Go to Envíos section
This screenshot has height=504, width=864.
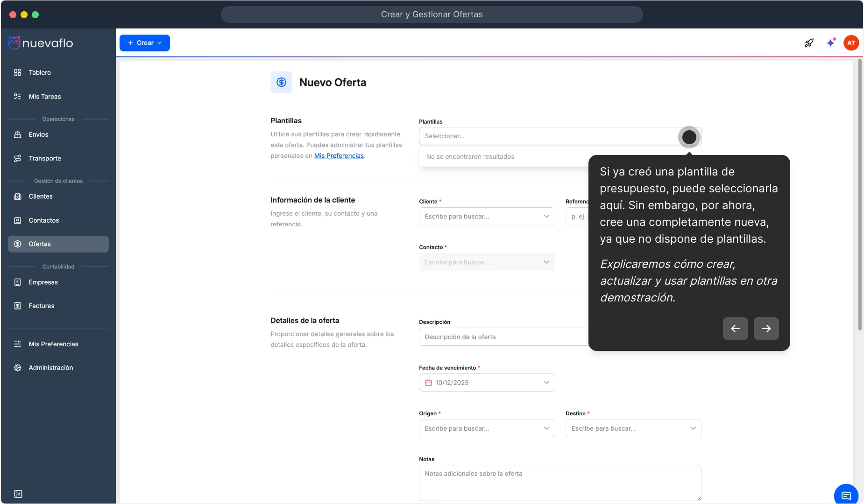coord(38,134)
